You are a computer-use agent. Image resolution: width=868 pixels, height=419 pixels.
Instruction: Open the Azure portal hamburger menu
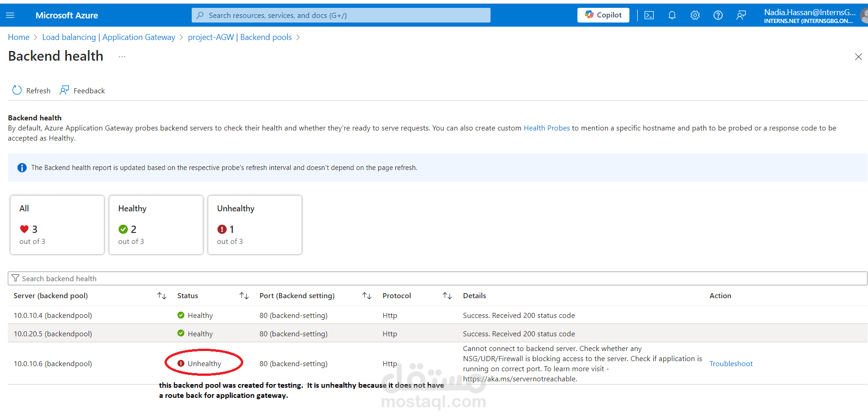tap(10, 15)
